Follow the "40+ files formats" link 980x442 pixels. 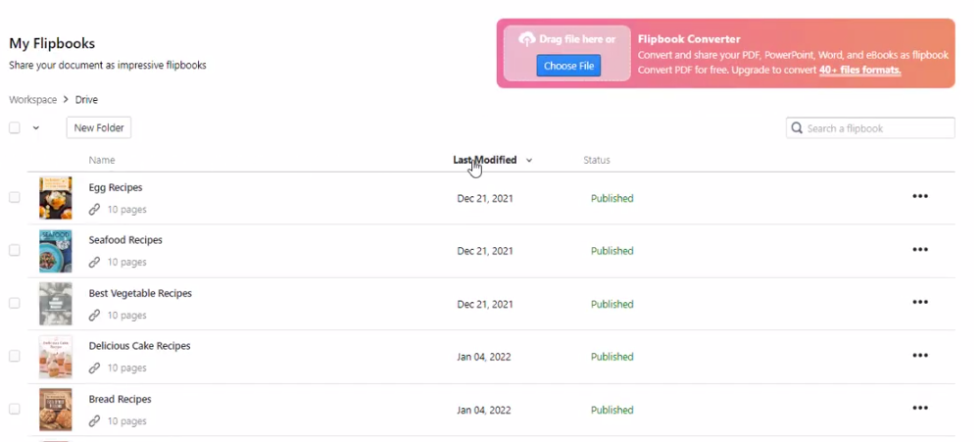[859, 71]
